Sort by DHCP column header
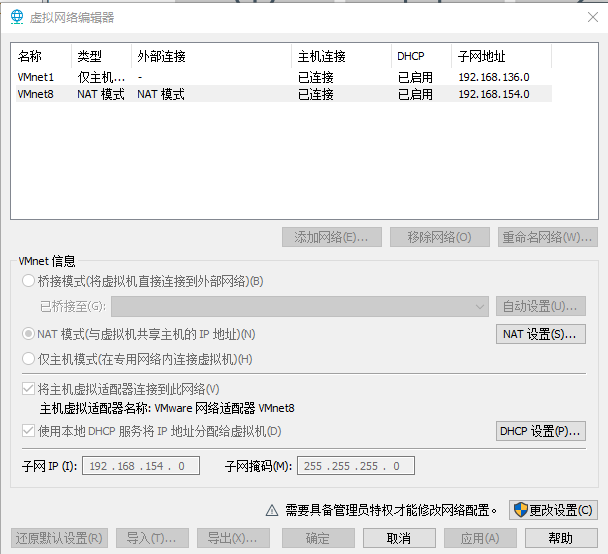608x554 pixels. (x=422, y=56)
